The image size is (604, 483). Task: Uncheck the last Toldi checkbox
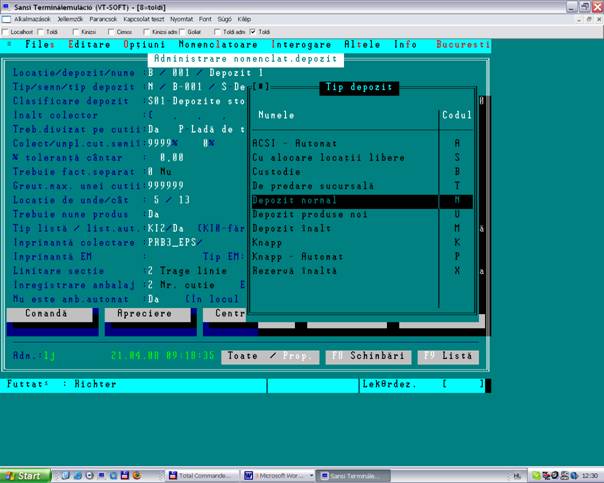(x=253, y=31)
